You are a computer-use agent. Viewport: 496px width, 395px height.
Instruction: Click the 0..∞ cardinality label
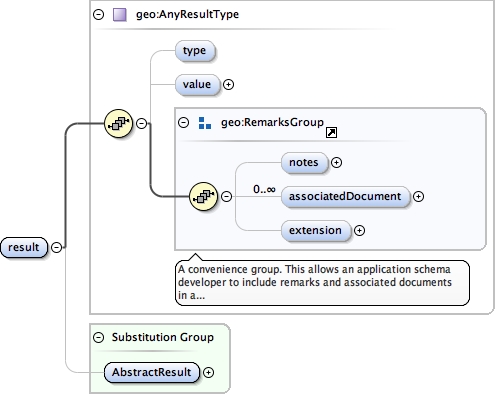[264, 189]
